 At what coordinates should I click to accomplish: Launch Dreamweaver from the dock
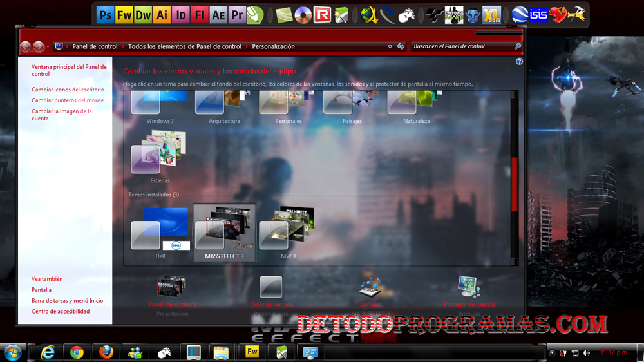(x=143, y=15)
